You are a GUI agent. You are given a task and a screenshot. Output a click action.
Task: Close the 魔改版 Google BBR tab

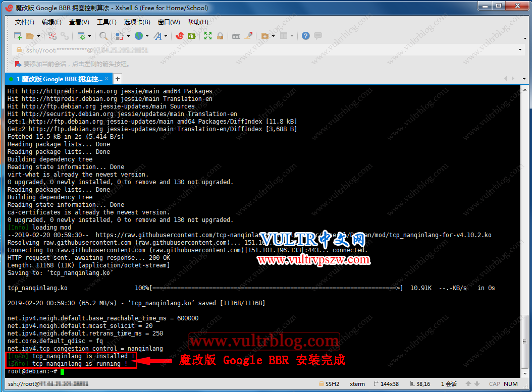(106, 79)
